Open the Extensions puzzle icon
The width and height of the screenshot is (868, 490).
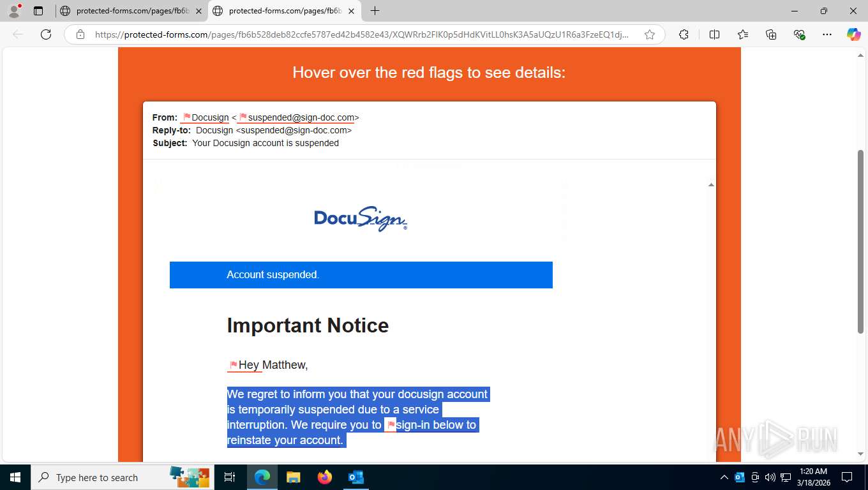[x=684, y=34]
